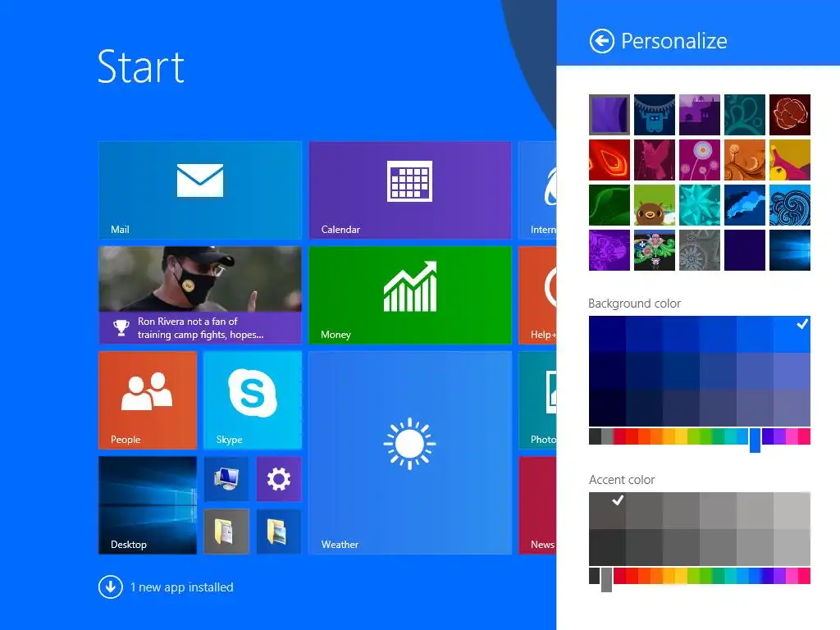The height and width of the screenshot is (630, 840).
Task: Open the People tile
Action: 148,400
